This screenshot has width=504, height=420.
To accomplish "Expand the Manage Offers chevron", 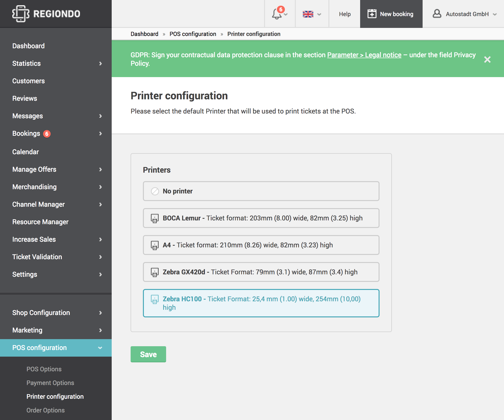I will (100, 170).
